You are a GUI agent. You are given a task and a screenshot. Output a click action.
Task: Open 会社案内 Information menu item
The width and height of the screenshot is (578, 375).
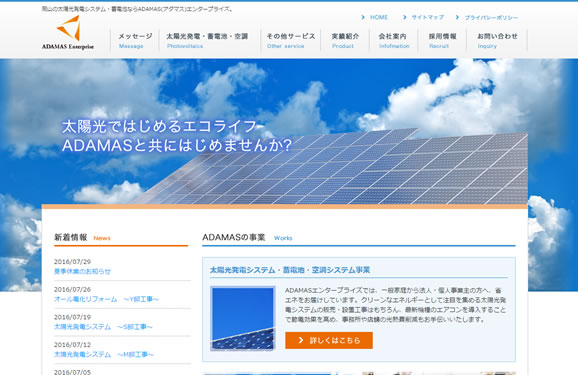click(393, 41)
